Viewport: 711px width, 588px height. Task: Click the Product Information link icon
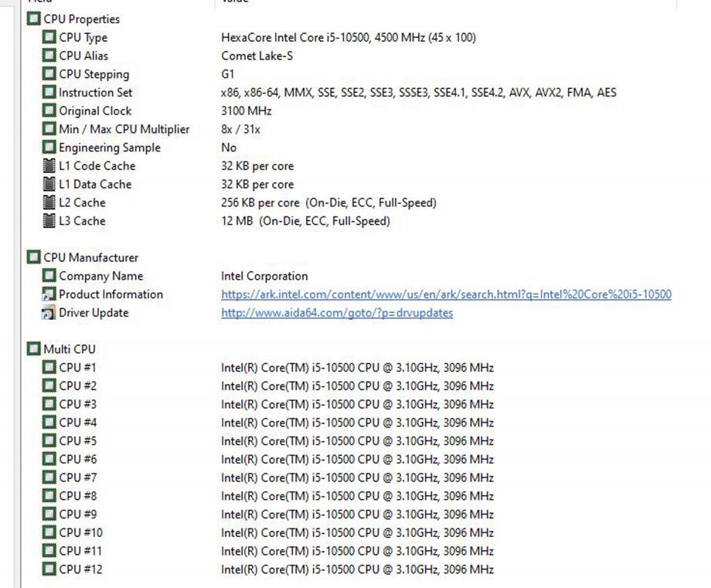pyautogui.click(x=49, y=294)
